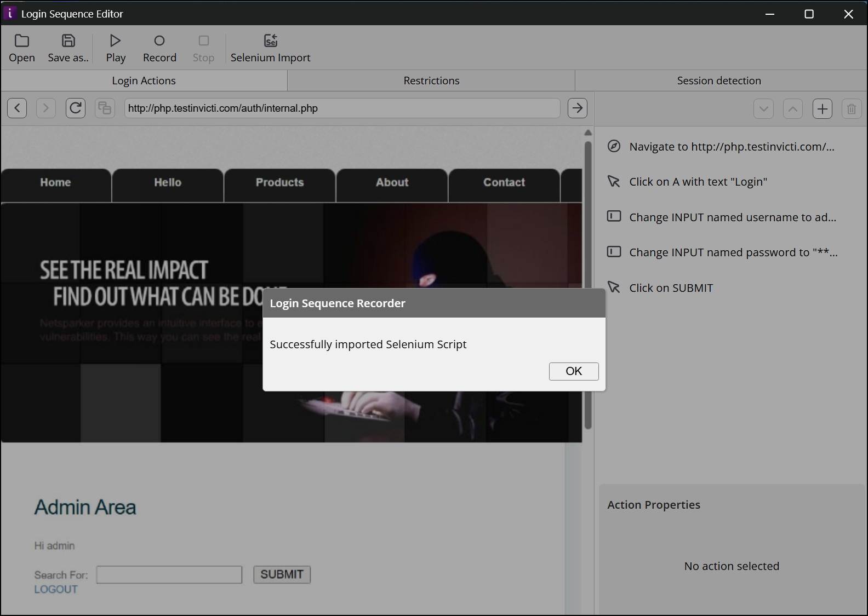Click Save as in toolbar
The width and height of the screenshot is (868, 616).
pyautogui.click(x=68, y=49)
